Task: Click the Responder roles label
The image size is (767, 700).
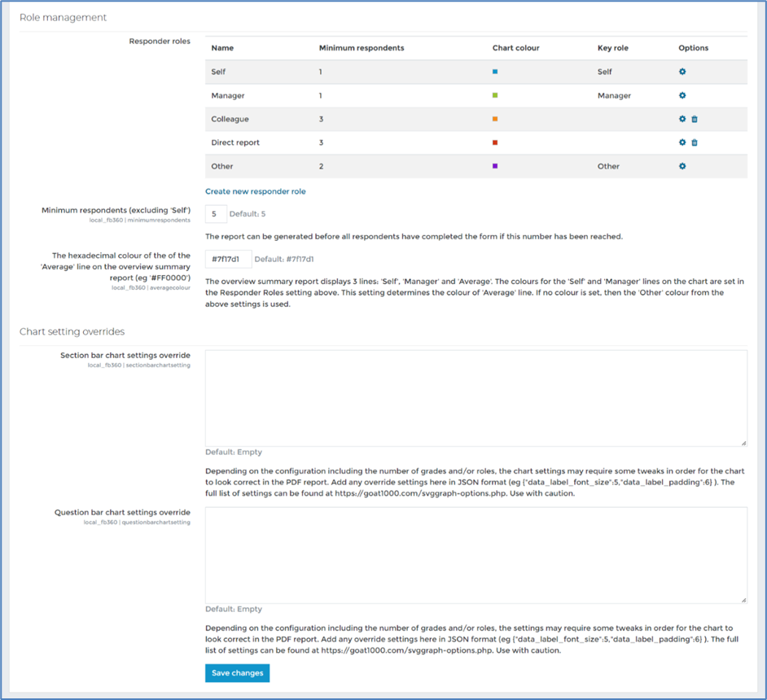Action: point(160,41)
